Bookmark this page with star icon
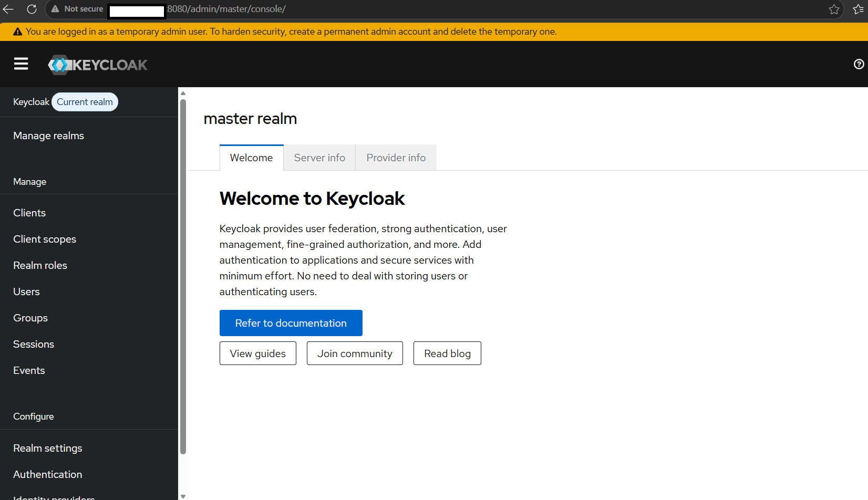 click(x=834, y=9)
